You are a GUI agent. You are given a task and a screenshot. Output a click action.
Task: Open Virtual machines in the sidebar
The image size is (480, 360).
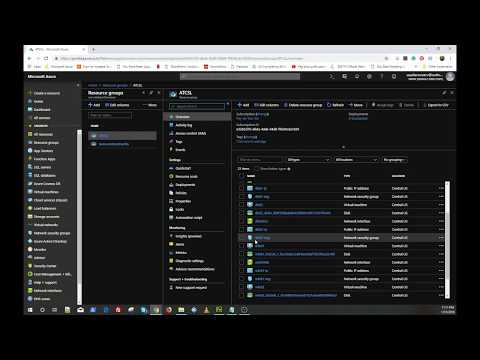pyautogui.click(x=43, y=192)
